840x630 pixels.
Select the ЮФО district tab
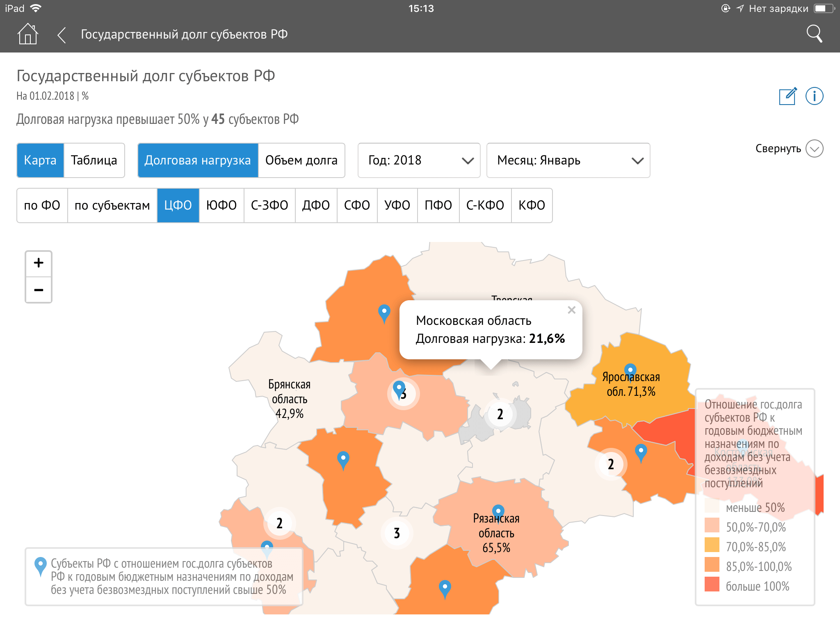click(221, 205)
